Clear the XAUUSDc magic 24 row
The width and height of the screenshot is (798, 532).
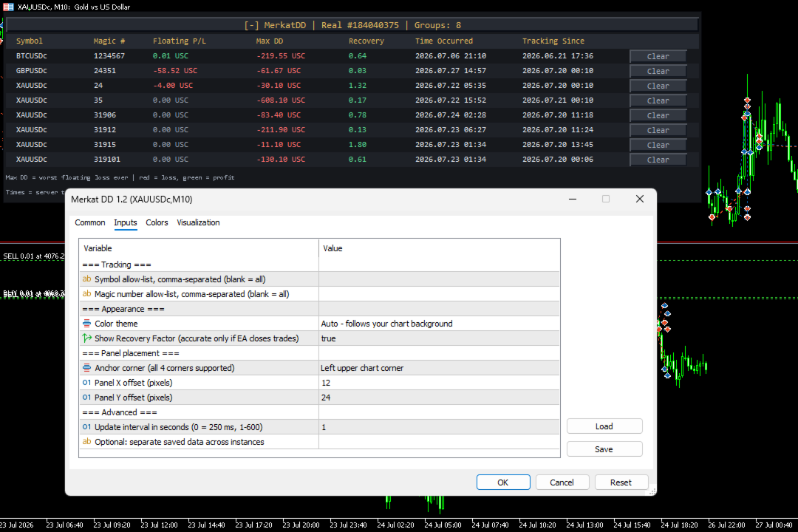point(658,86)
